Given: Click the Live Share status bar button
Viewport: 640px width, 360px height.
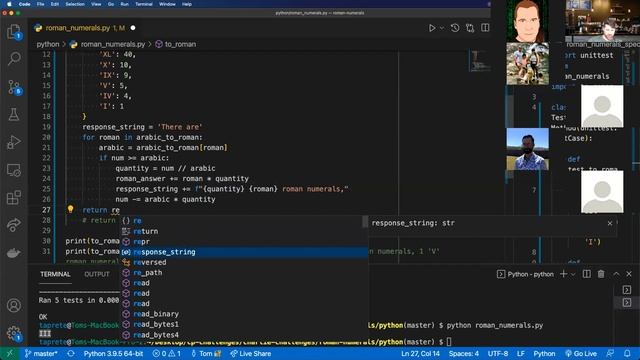Looking at the screenshot, I should click(x=251, y=353).
